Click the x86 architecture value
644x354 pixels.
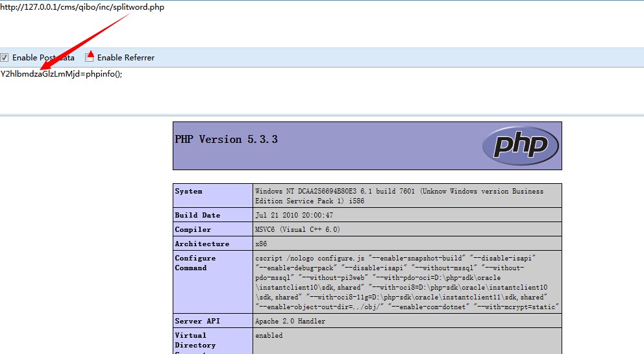click(261, 244)
